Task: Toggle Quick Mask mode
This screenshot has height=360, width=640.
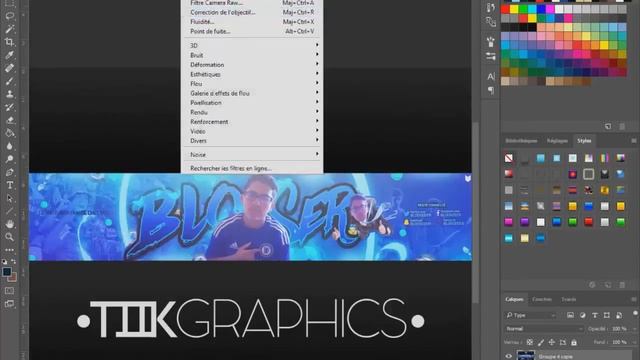Action: click(9, 291)
